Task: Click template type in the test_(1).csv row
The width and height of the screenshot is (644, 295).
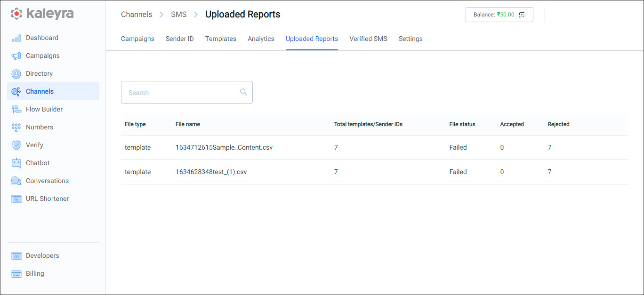Action: point(138,172)
